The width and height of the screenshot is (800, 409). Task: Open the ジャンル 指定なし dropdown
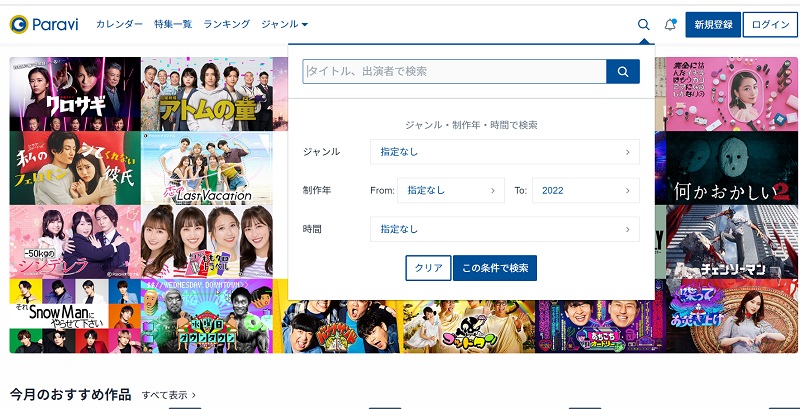(505, 152)
